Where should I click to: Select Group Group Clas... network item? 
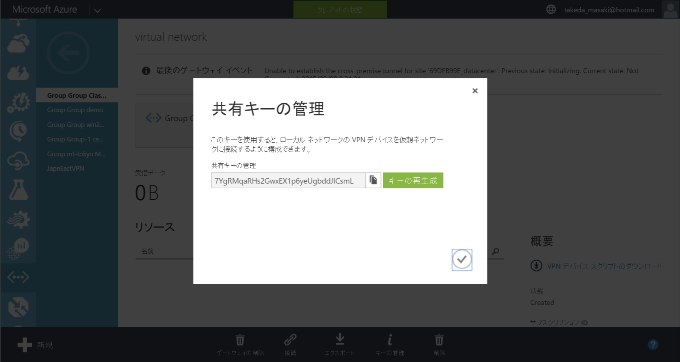pos(77,95)
